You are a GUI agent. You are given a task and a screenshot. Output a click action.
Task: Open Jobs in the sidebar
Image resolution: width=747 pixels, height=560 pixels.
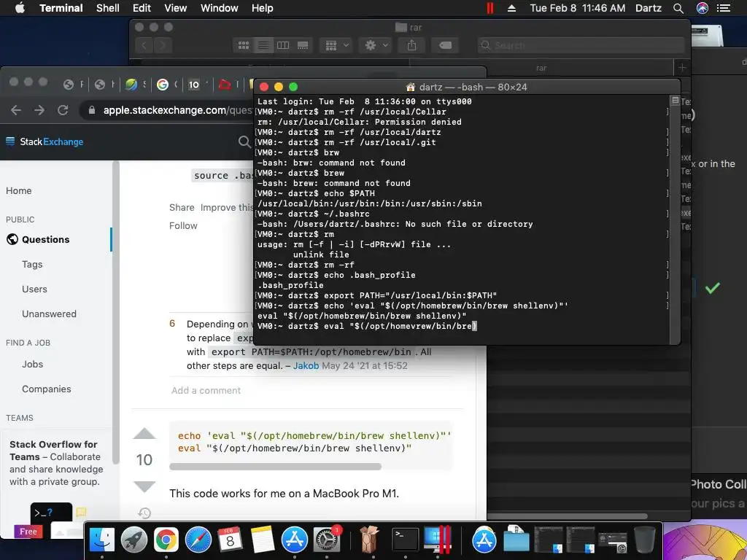tap(32, 365)
